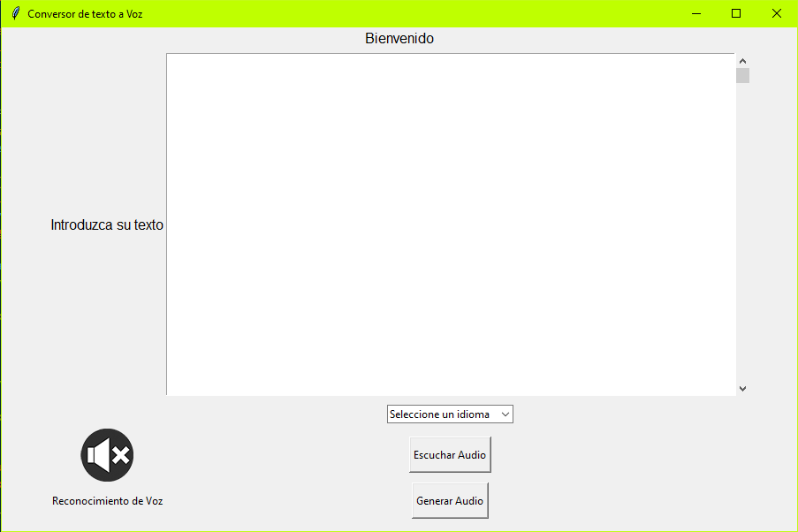
Task: Click the scrollbar down arrow
Action: click(742, 388)
